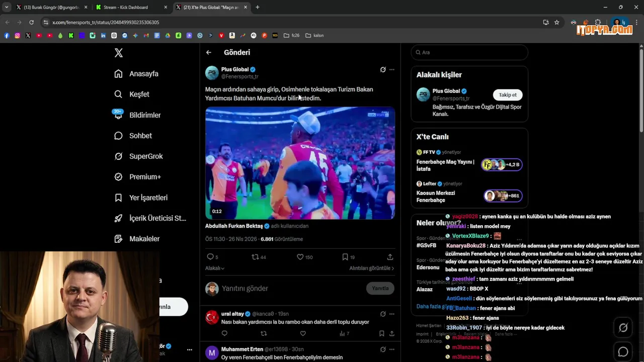Open view site information icon in address bar
644x362 pixels.
(x=46, y=23)
